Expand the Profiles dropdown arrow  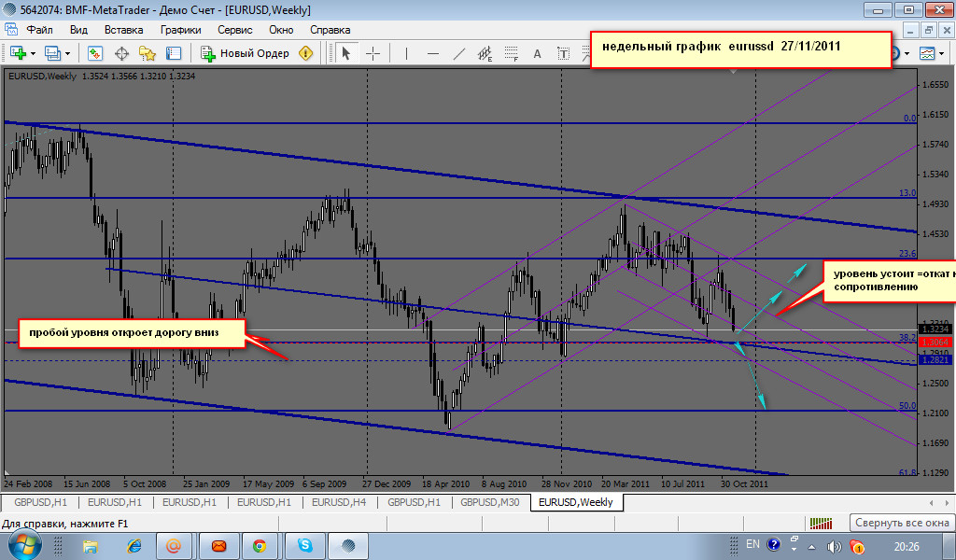click(x=67, y=54)
